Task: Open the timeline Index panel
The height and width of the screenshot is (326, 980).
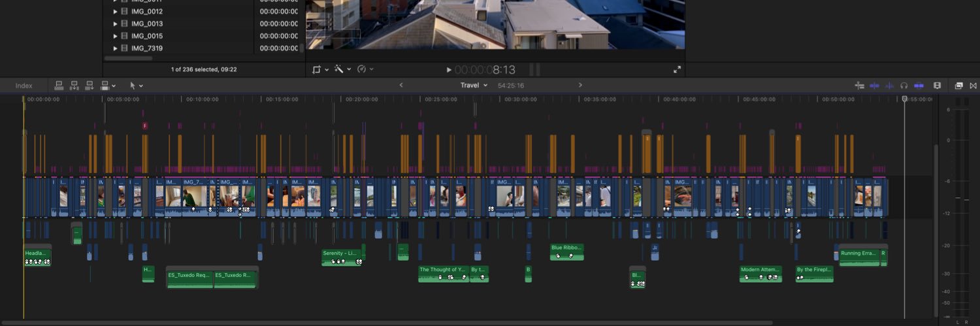Action: coord(24,86)
